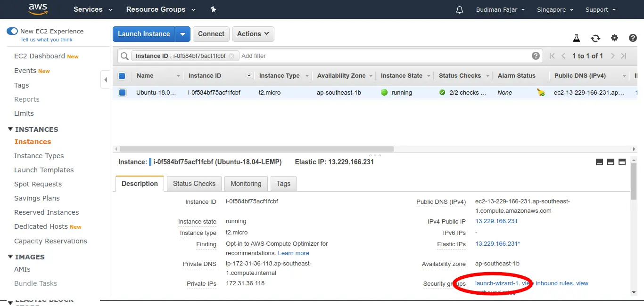Open the Name column filter arrow
Screen dimensions: 644x306
click(x=178, y=76)
